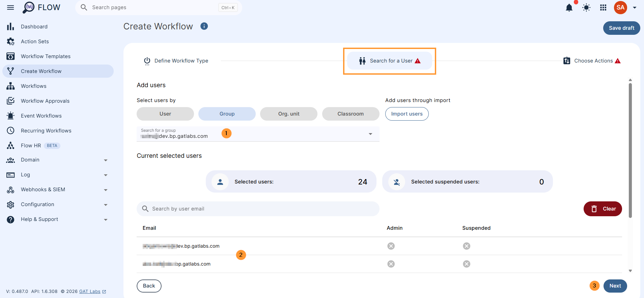Select users by Group
This screenshot has width=644, height=298.
point(227,114)
